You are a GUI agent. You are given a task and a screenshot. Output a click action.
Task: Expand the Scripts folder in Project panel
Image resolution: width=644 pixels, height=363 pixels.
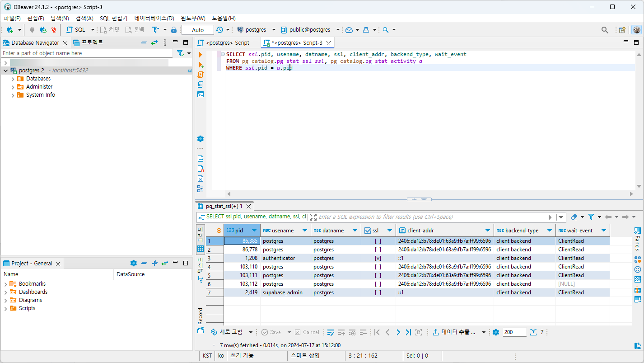5,308
